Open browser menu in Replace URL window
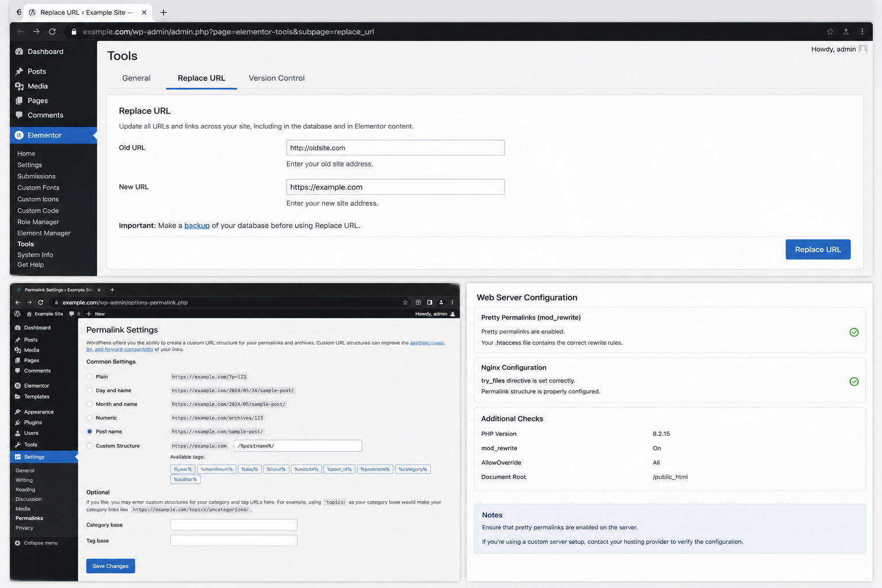Image resolution: width=882 pixels, height=588 pixels. [x=862, y=32]
